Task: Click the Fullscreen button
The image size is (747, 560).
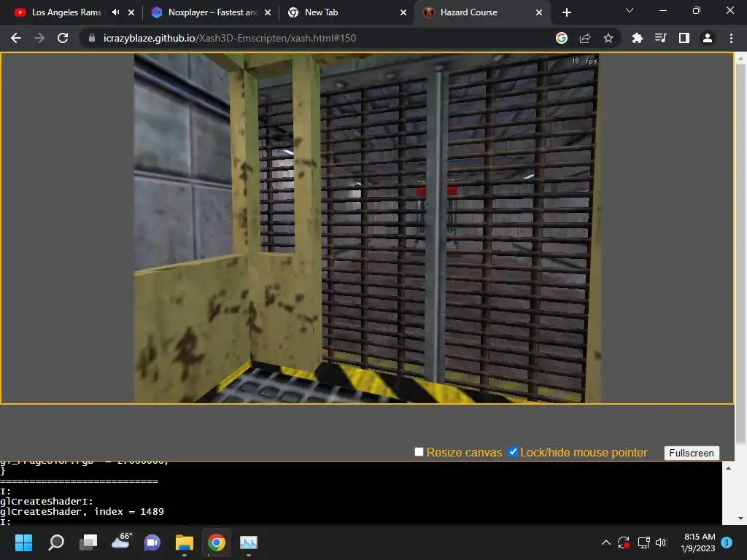Action: point(692,453)
